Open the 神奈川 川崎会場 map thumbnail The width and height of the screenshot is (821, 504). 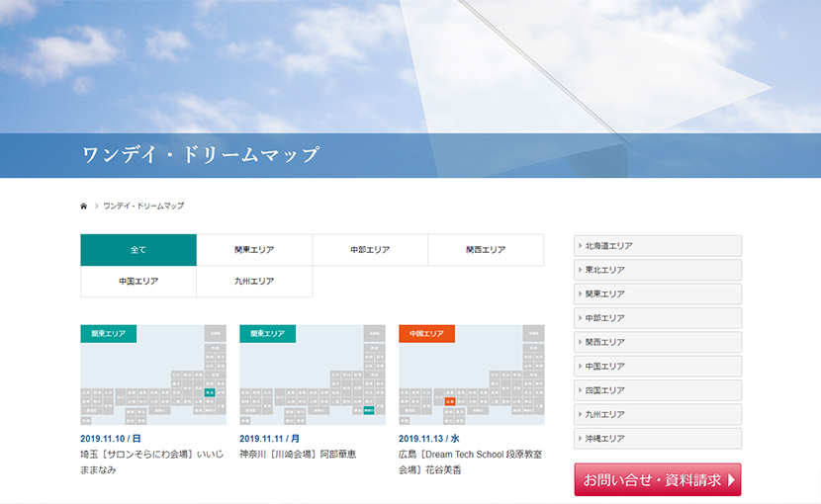313,375
